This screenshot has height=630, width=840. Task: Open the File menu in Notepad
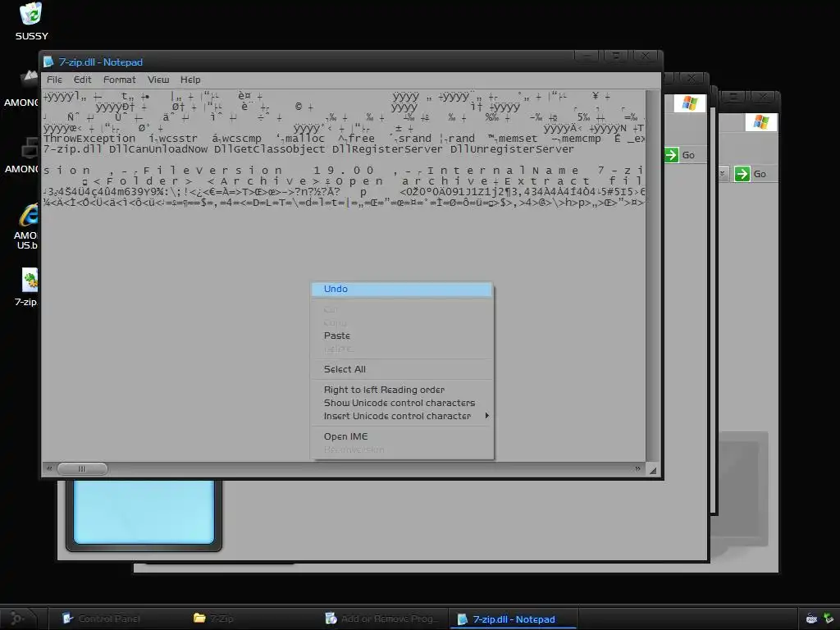point(54,80)
